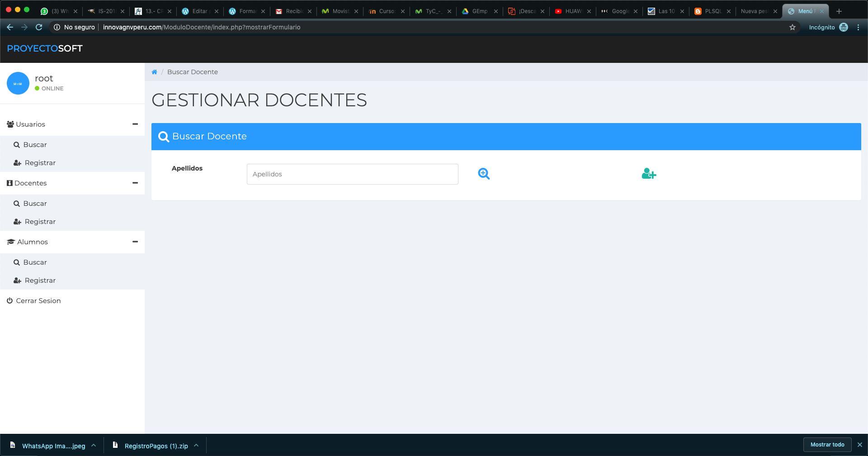
Task: Click the home breadcrumb icon
Action: click(x=154, y=72)
